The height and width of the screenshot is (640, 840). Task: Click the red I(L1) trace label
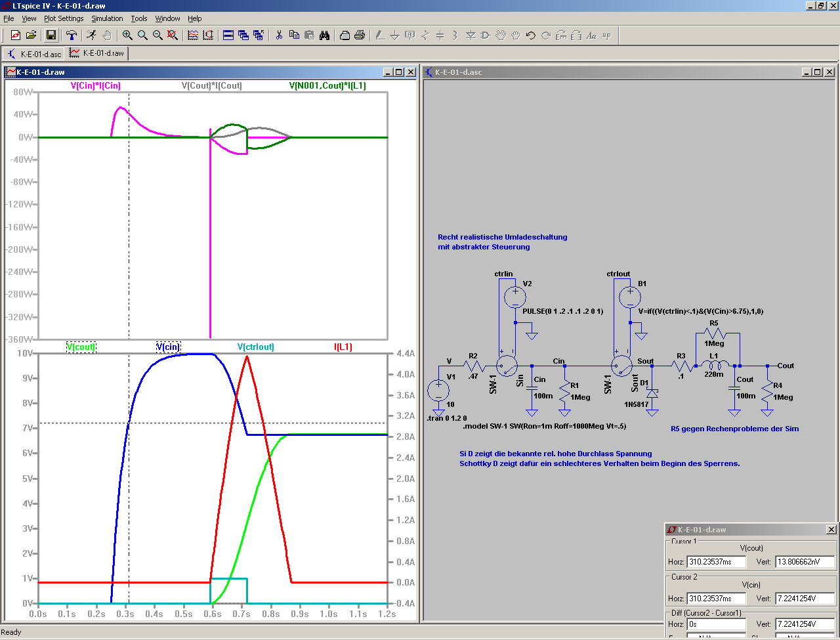pyautogui.click(x=343, y=347)
